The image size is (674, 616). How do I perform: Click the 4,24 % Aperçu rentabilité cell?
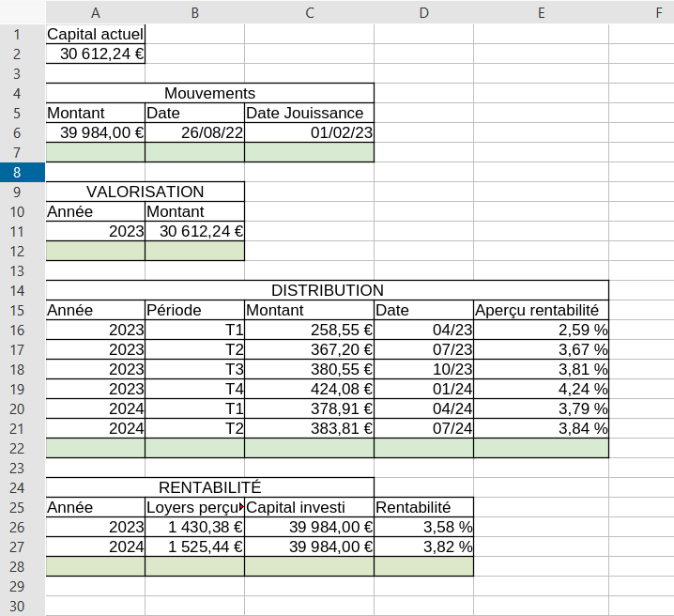coord(541,389)
